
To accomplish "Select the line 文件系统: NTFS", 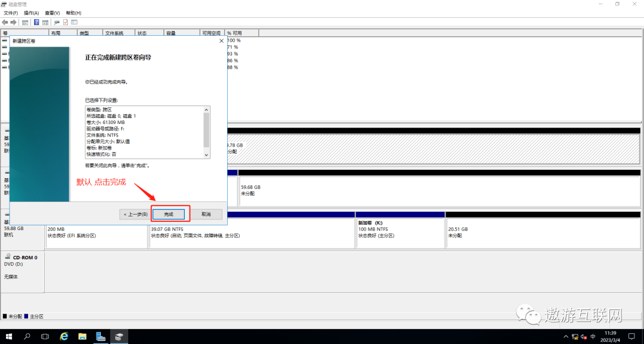I will [x=103, y=135].
